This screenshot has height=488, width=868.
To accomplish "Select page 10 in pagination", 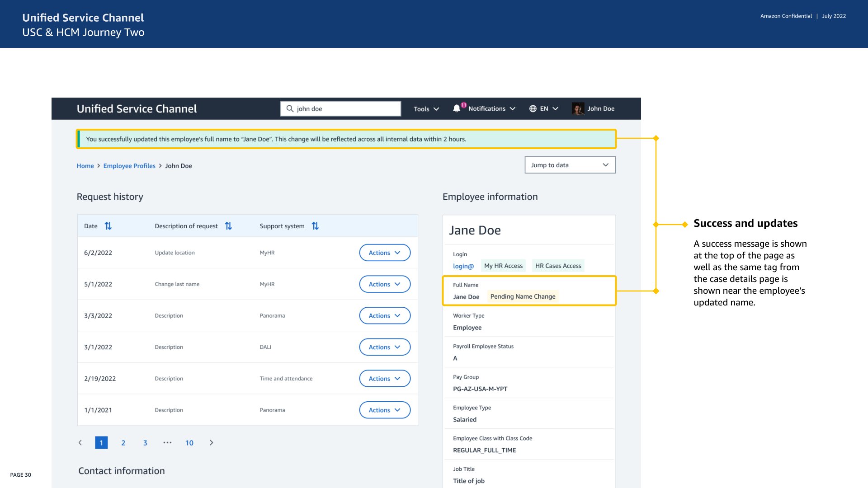I will pyautogui.click(x=189, y=443).
